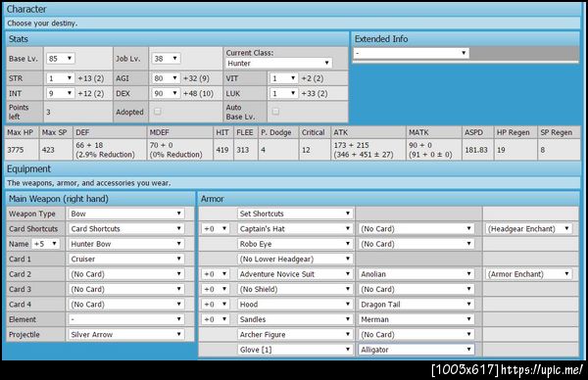This screenshot has width=588, height=380.
Task: Open the Headgear Enchant dropdown
Action: click(529, 228)
